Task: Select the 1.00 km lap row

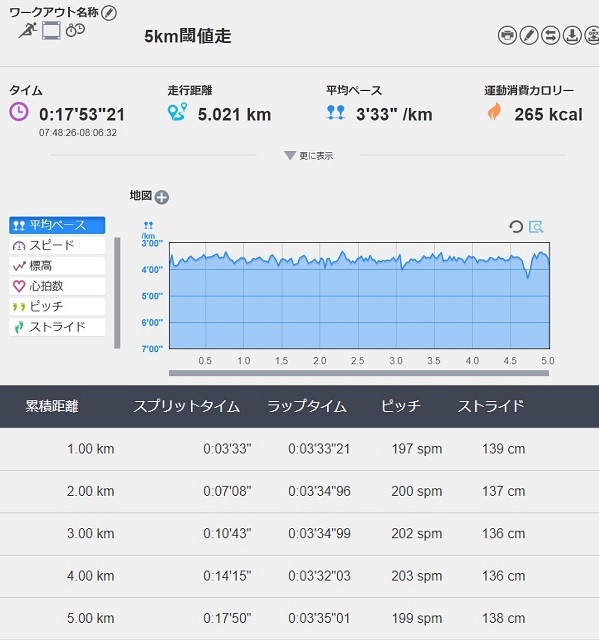Action: tap(300, 449)
